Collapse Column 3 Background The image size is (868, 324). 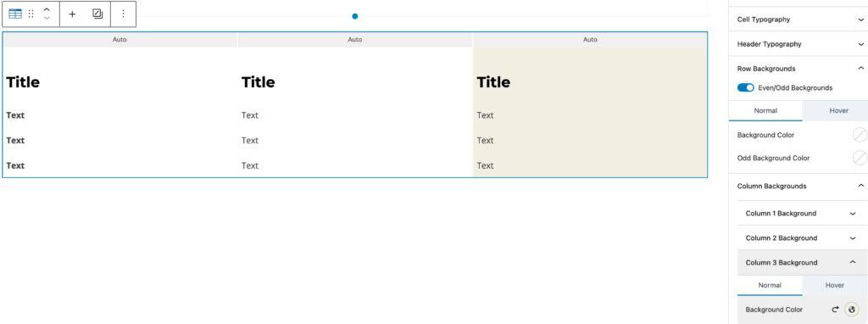click(802, 263)
